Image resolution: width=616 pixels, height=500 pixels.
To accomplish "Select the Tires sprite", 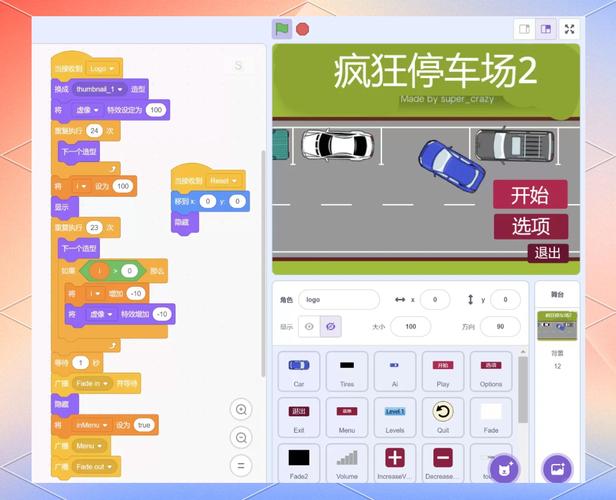I will tap(347, 372).
